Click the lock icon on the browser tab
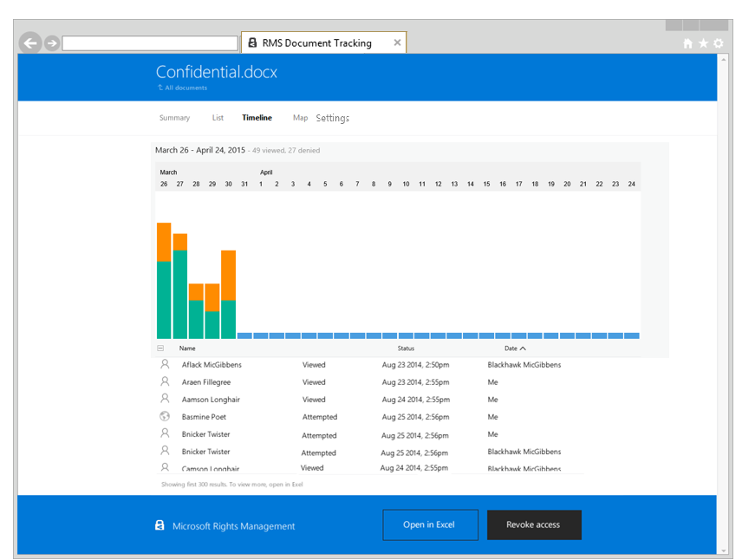Viewport: 742px width, 560px height. [x=253, y=42]
